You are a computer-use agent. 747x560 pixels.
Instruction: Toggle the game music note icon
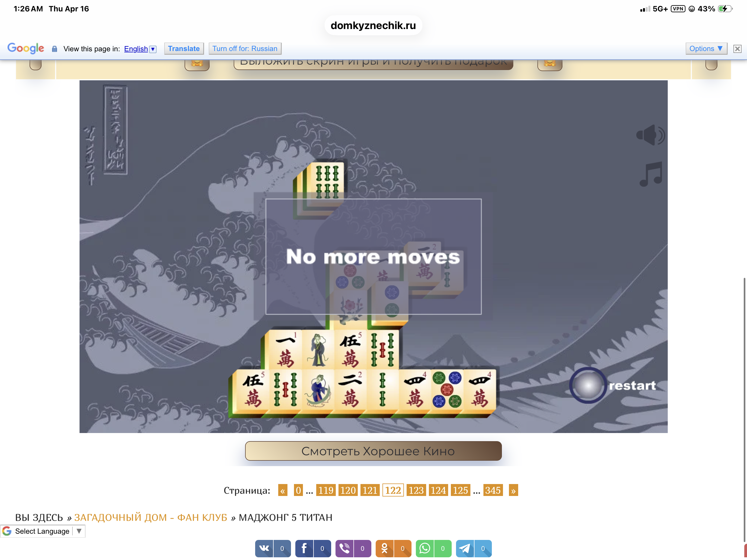[x=651, y=174]
